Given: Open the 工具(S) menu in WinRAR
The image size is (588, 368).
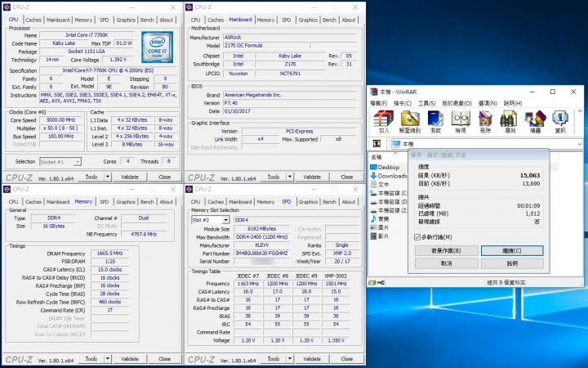Looking at the screenshot, I should click(x=427, y=103).
